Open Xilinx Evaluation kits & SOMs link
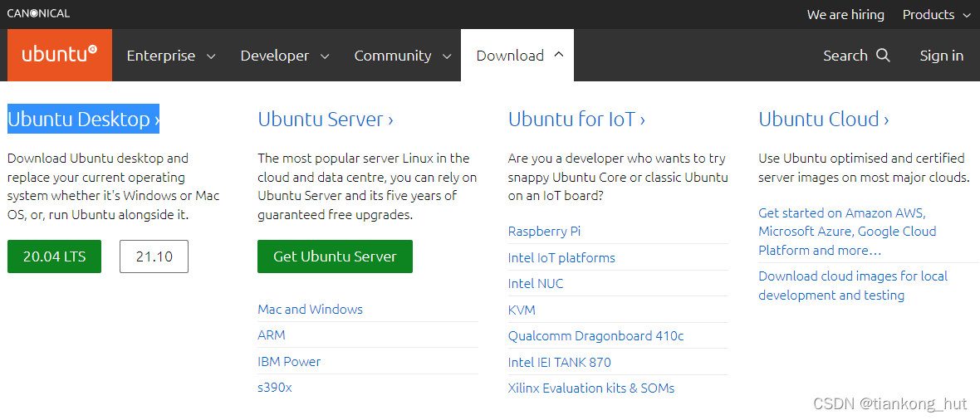Image resolution: width=980 pixels, height=420 pixels. [x=591, y=388]
